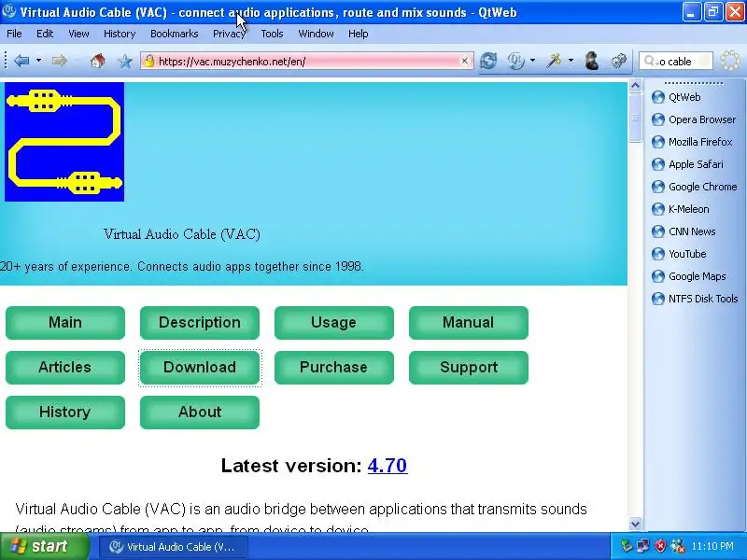
Task: Click the Support button
Action: pos(469,368)
